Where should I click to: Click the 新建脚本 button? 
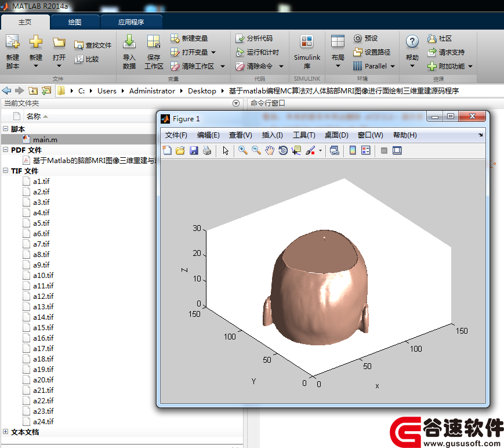coord(13,52)
